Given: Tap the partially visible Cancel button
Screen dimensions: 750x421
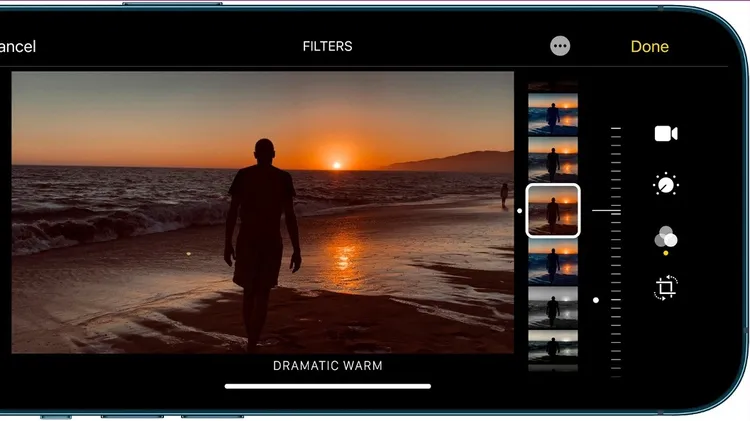Looking at the screenshot, I should (x=18, y=46).
